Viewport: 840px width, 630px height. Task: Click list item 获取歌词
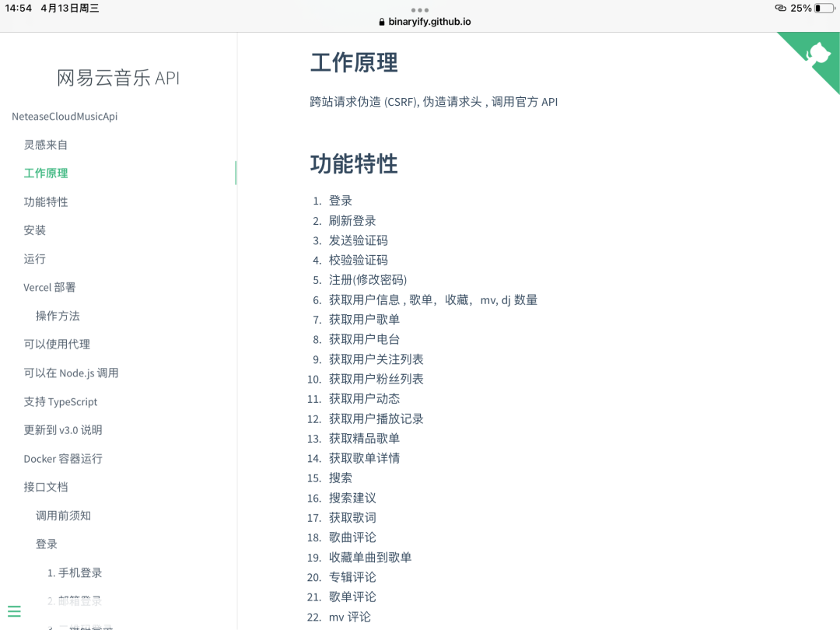[x=352, y=518]
